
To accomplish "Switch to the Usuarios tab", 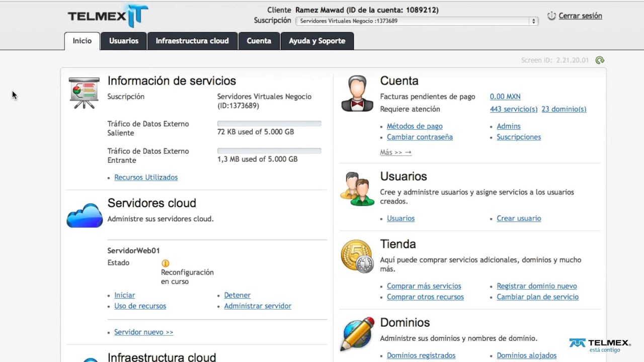I will 123,41.
